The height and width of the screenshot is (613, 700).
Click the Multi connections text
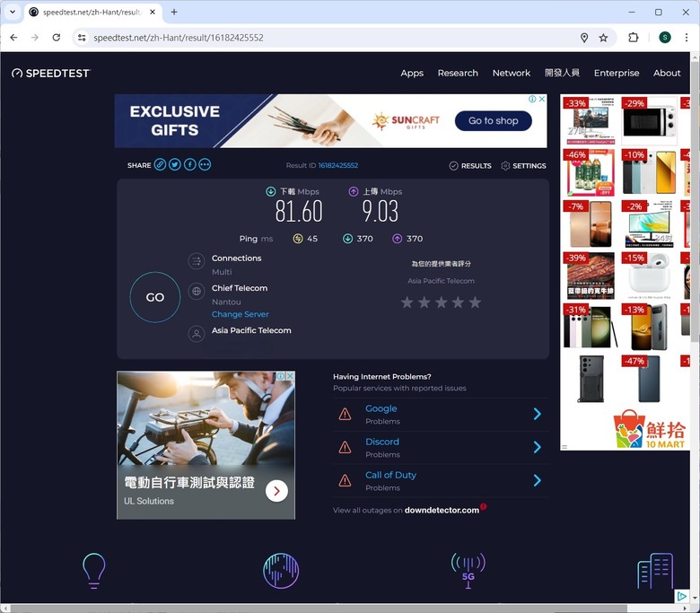pyautogui.click(x=222, y=272)
